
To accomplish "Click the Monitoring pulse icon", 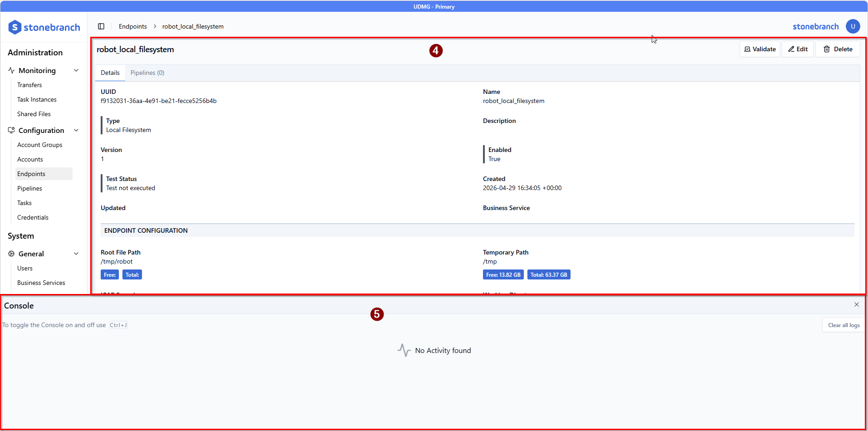I will click(11, 70).
